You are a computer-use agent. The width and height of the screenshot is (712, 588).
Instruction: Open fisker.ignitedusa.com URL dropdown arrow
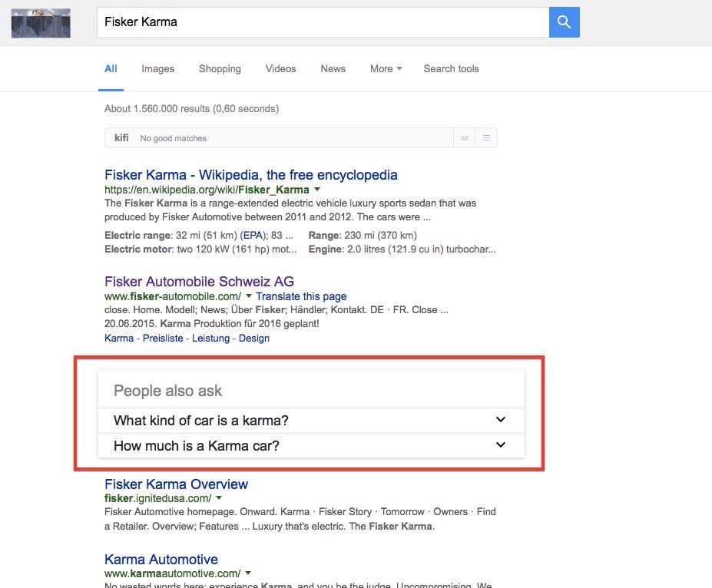click(x=219, y=498)
